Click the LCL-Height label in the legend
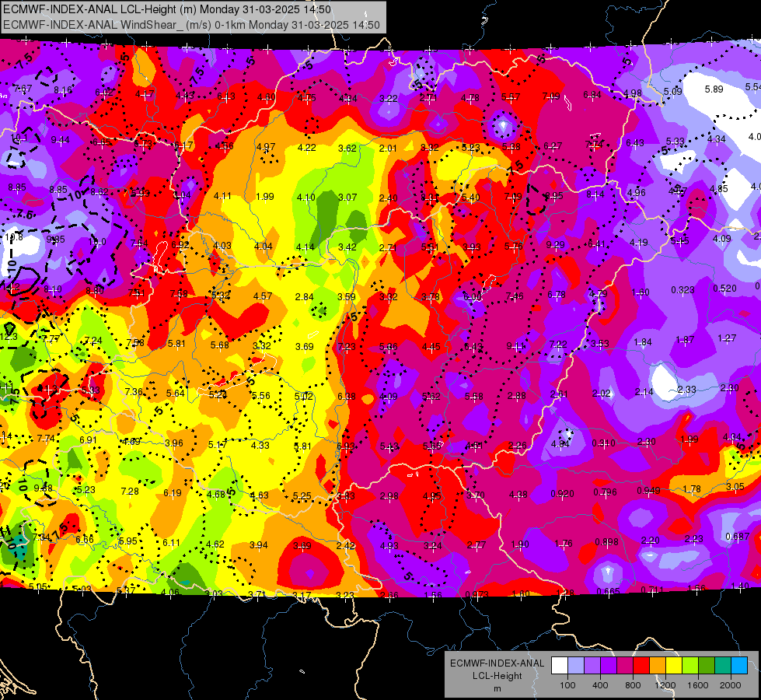 (497, 676)
